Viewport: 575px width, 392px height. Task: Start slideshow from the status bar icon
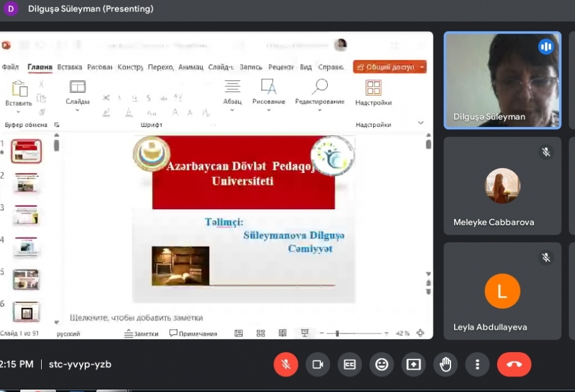[x=305, y=333]
